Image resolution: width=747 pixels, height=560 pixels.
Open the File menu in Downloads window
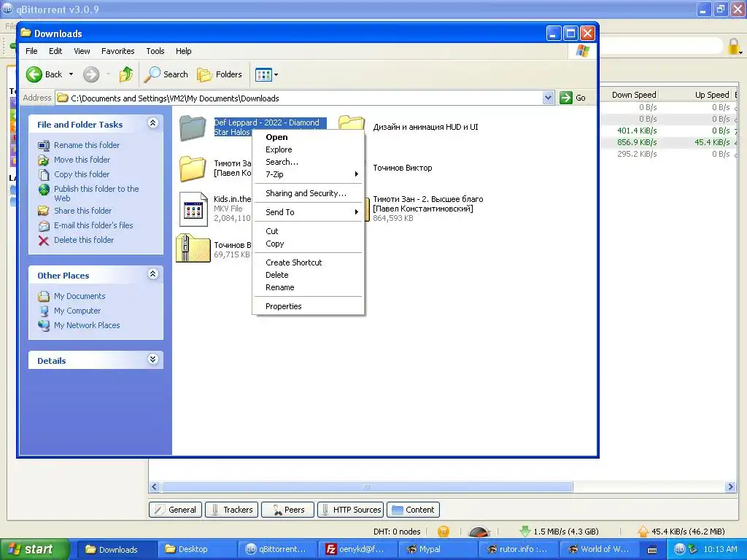[31, 51]
